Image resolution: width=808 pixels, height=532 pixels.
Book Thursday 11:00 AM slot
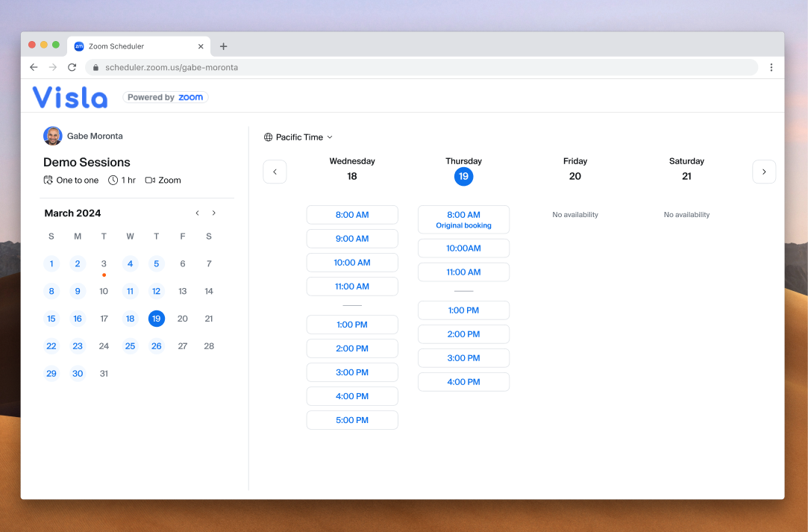[464, 272]
